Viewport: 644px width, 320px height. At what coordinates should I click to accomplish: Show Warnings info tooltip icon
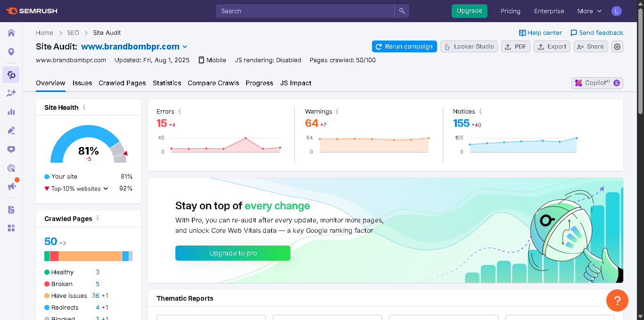337,112
